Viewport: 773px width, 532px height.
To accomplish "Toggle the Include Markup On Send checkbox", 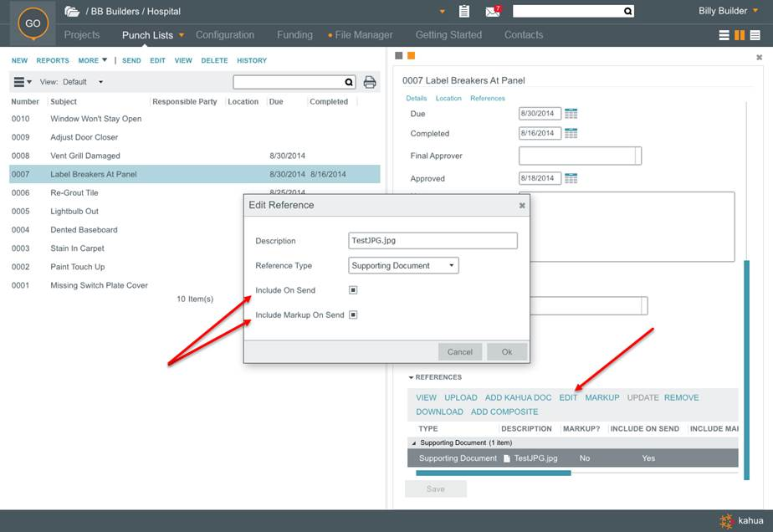I will (x=353, y=315).
